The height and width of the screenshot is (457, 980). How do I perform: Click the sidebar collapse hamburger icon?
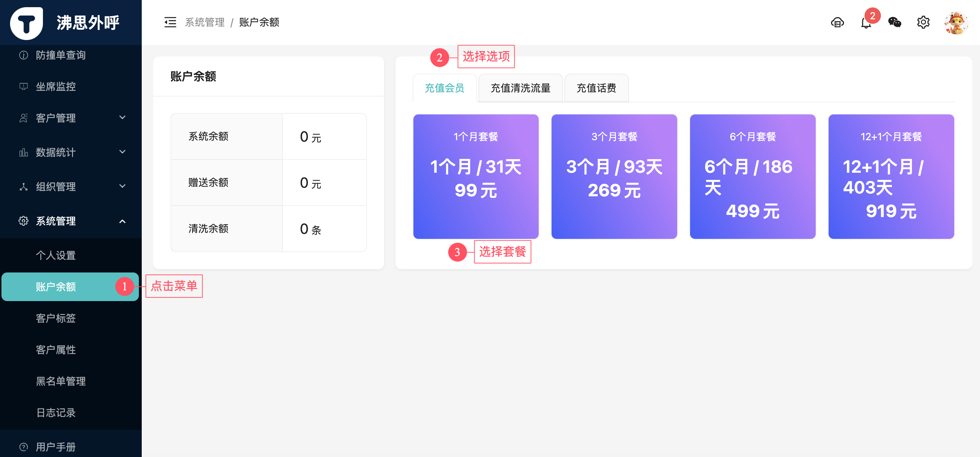170,23
